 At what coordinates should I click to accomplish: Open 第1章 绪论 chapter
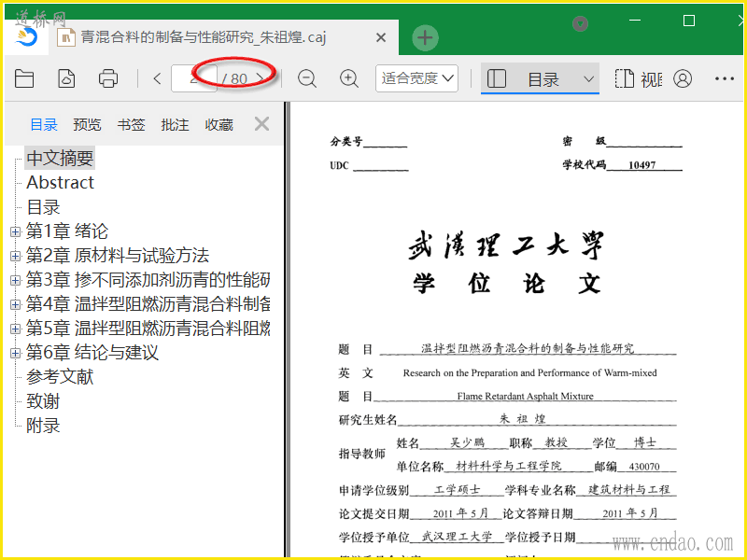click(x=67, y=231)
